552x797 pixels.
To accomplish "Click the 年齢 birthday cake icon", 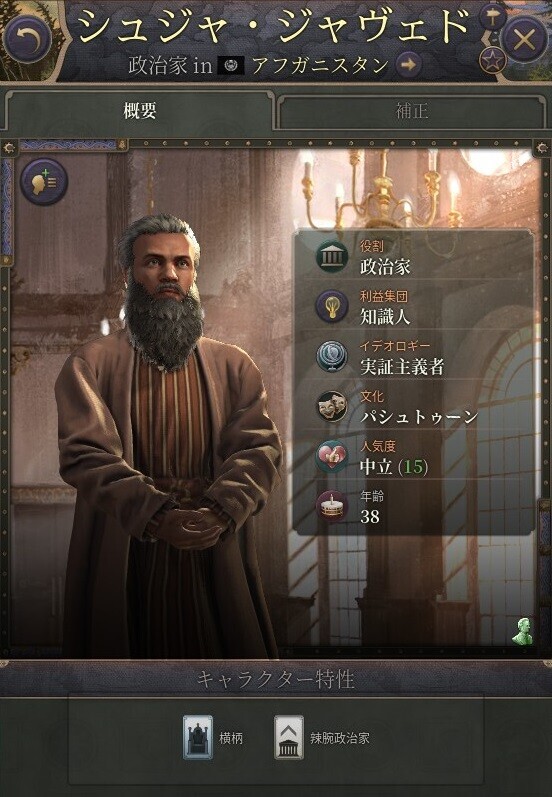I will click(332, 506).
